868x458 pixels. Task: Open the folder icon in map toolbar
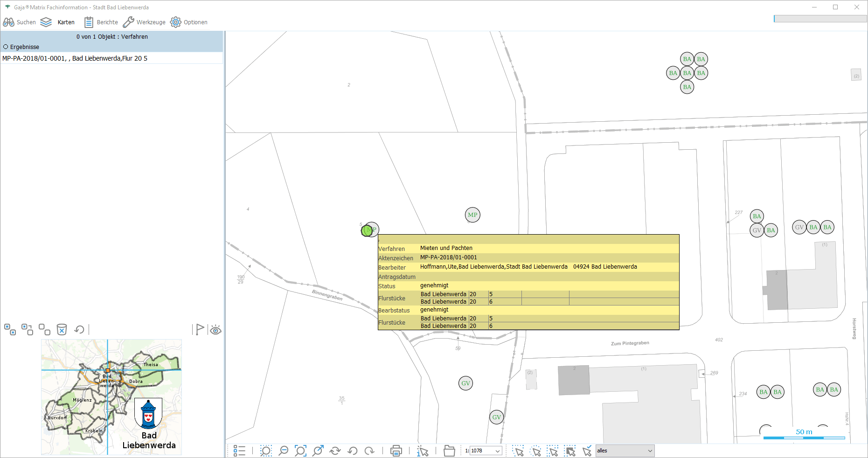449,451
